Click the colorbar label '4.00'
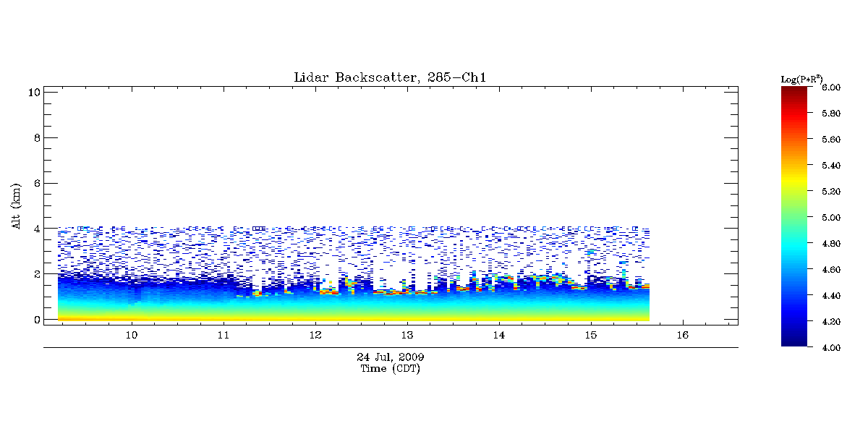868x434 pixels. tap(831, 348)
